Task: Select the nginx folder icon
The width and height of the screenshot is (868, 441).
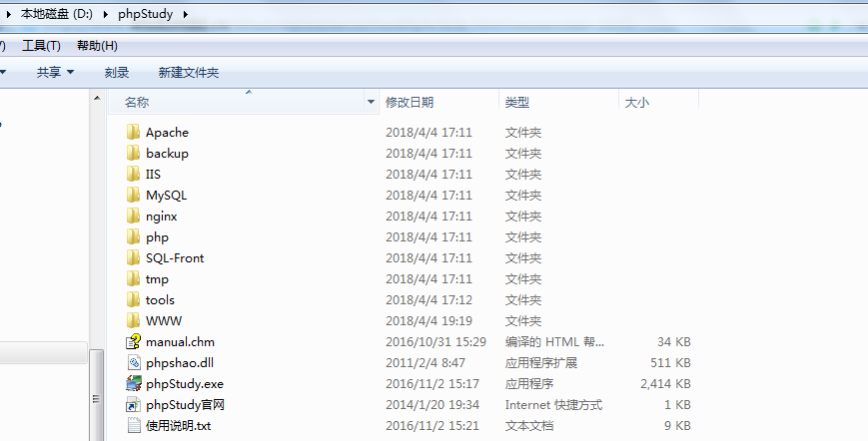Action: 133,217
